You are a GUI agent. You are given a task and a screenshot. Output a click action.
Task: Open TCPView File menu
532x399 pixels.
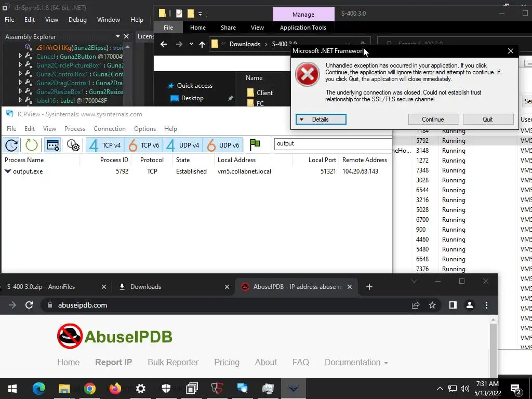pyautogui.click(x=11, y=129)
